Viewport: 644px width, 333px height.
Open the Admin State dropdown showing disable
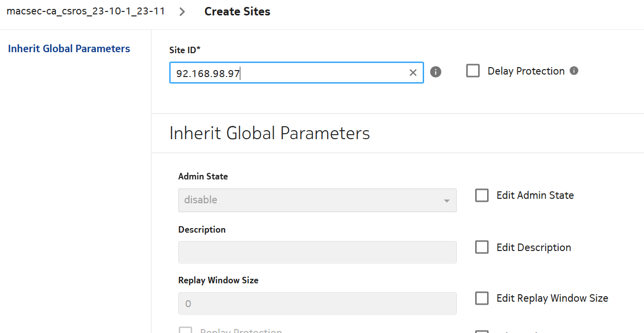click(317, 200)
